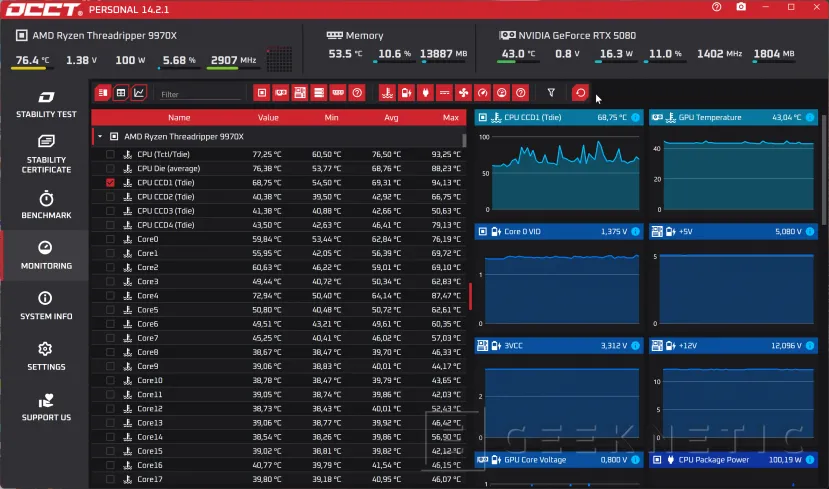829x489 pixels.
Task: Click the funnel filter icon
Action: tap(551, 93)
